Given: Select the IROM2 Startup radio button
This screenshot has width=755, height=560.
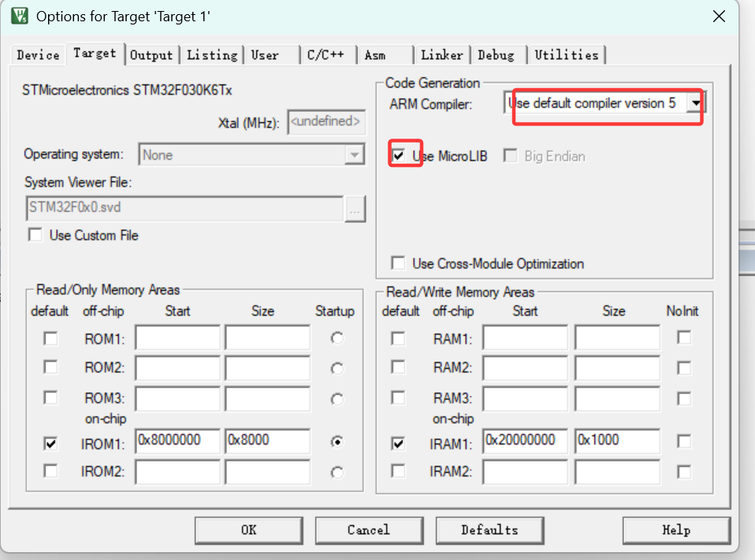Looking at the screenshot, I should 337,473.
